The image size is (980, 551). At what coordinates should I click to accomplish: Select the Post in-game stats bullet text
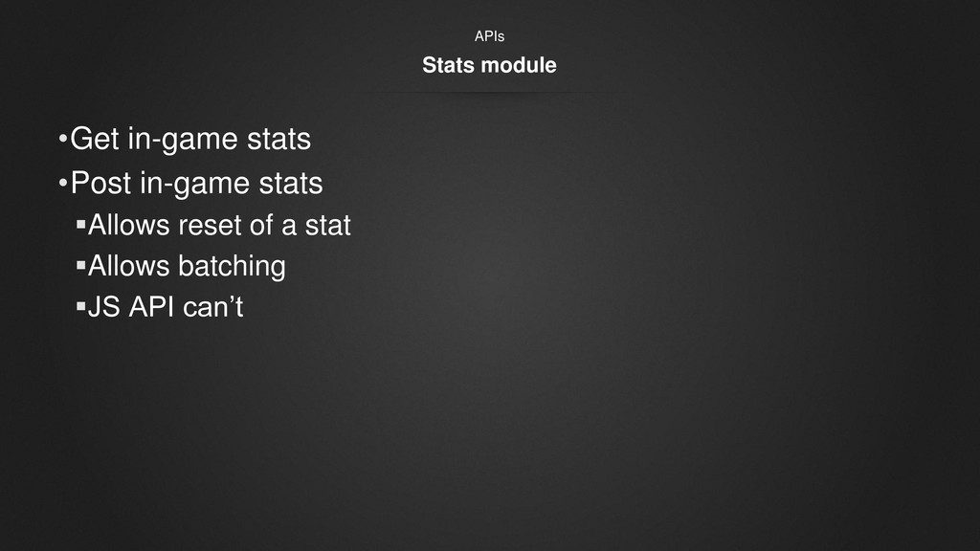(x=197, y=184)
